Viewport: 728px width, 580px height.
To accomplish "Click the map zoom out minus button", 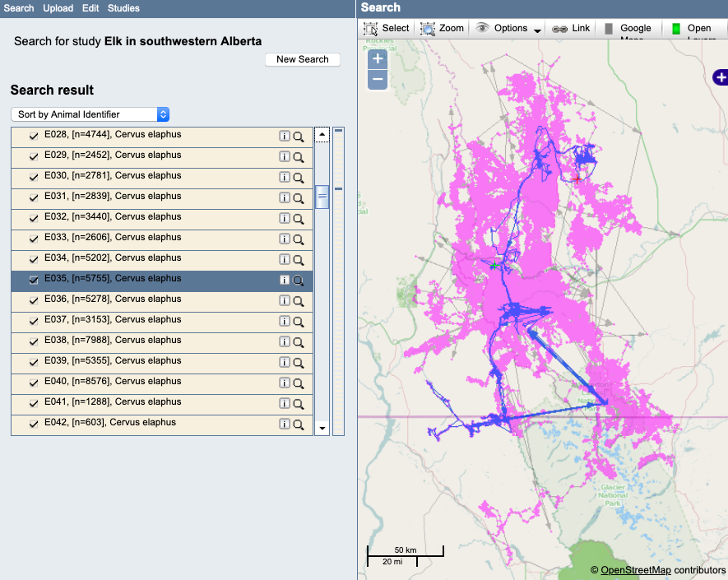I will click(x=378, y=80).
